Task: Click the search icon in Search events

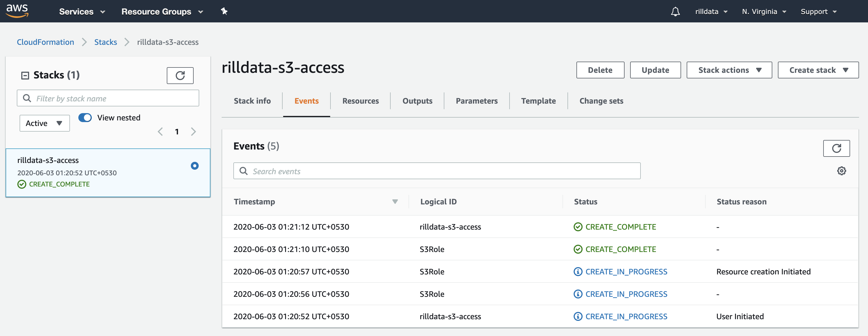Action: tap(243, 171)
